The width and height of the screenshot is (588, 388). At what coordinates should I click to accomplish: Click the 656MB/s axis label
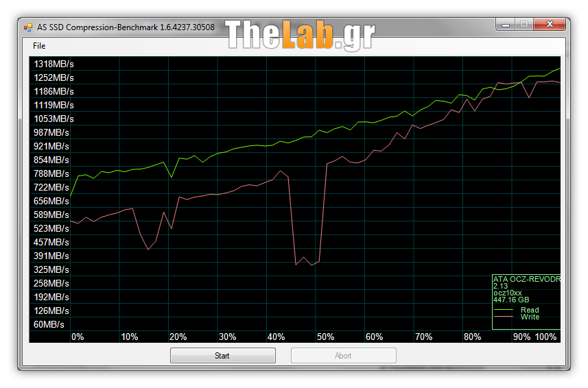pos(51,201)
